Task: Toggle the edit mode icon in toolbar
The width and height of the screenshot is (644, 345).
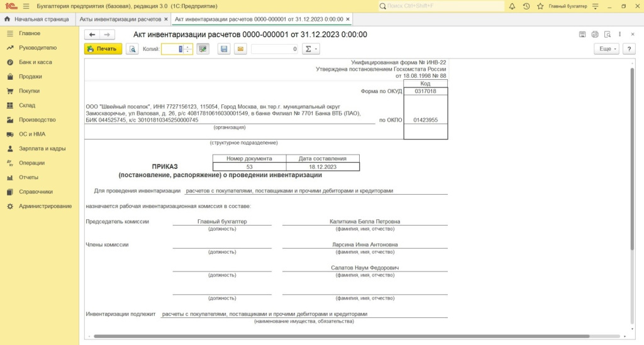Action: [203, 49]
